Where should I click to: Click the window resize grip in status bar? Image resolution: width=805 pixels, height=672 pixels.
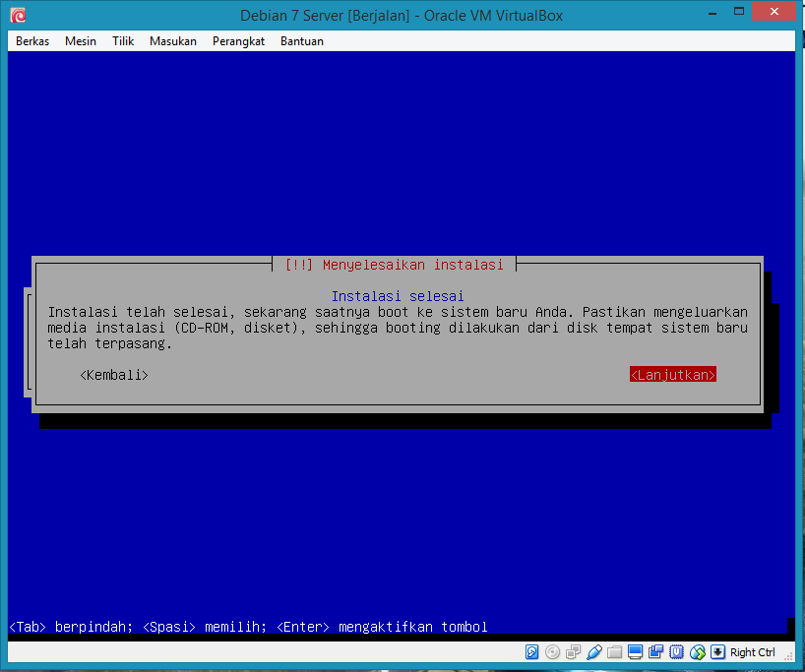click(x=789, y=656)
